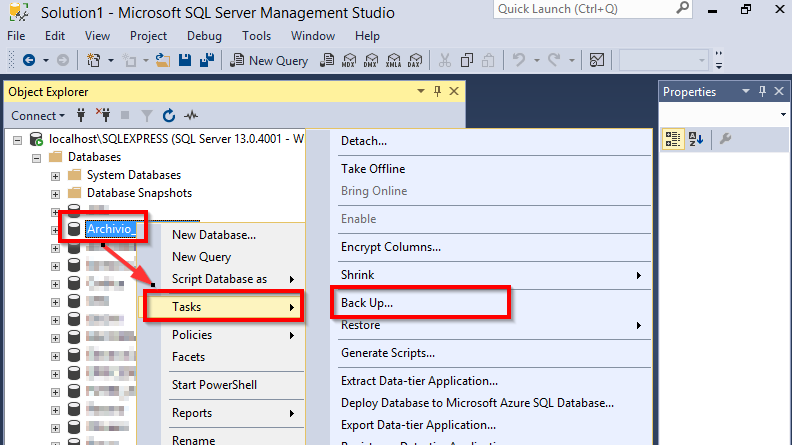
Task: Choose New Database... from context menu
Action: (214, 235)
